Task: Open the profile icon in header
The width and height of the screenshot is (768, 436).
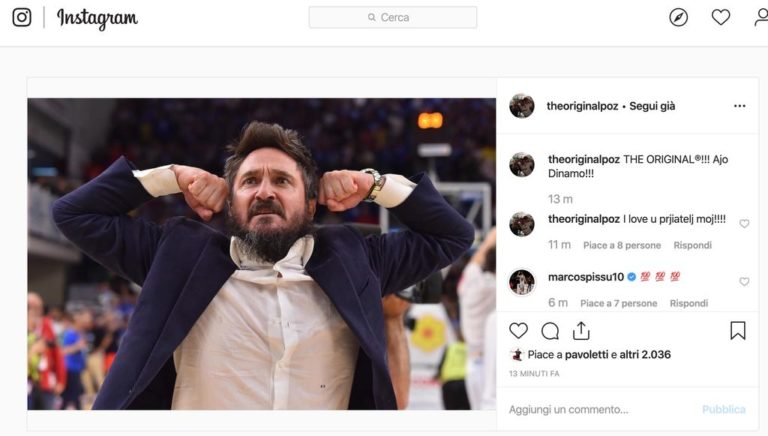Action: (761, 17)
